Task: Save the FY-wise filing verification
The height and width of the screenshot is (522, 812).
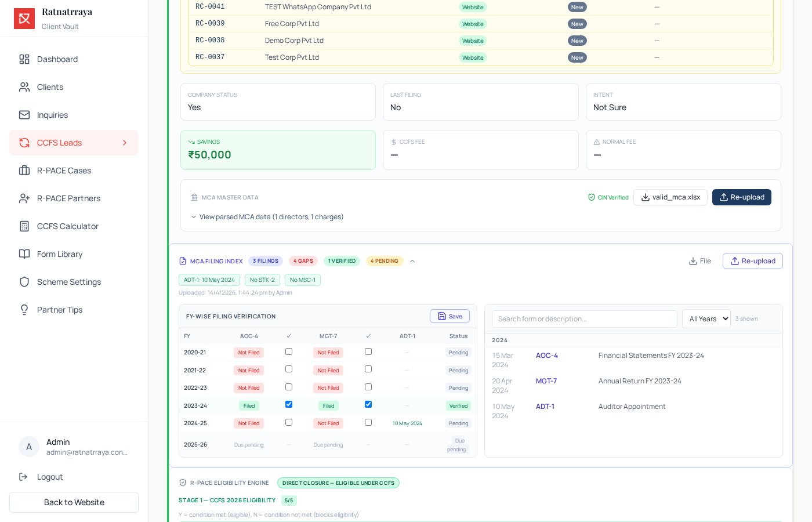Action: tap(449, 316)
